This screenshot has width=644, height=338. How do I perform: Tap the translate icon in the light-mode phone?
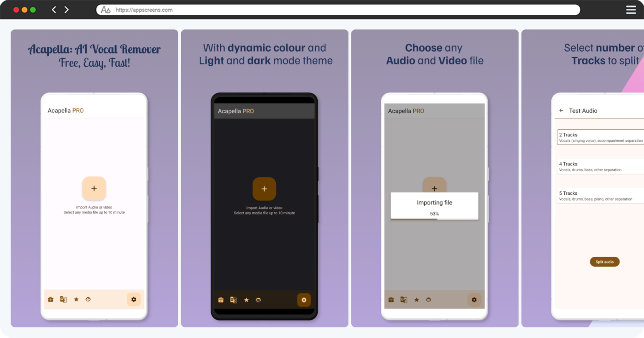pos(63,299)
